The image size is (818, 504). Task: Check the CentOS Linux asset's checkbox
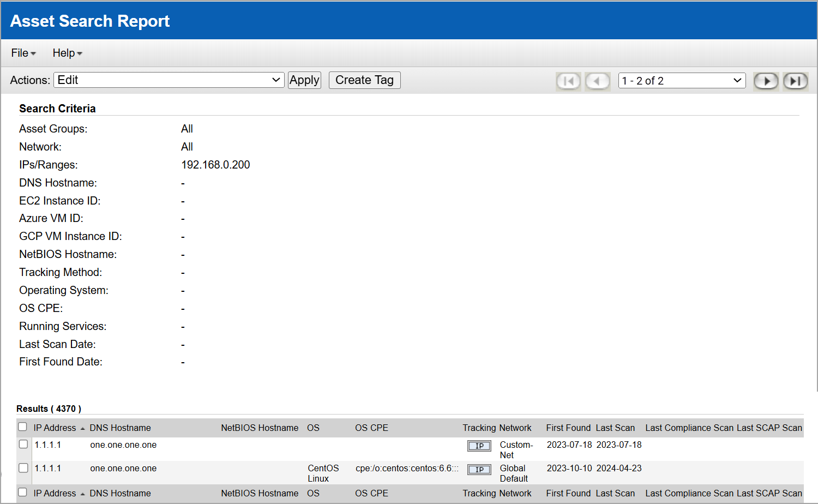point(22,467)
